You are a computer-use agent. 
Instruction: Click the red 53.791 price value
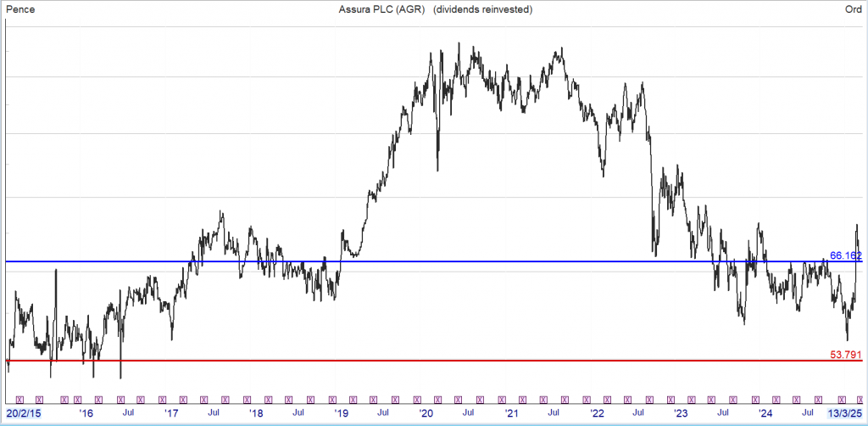845,354
